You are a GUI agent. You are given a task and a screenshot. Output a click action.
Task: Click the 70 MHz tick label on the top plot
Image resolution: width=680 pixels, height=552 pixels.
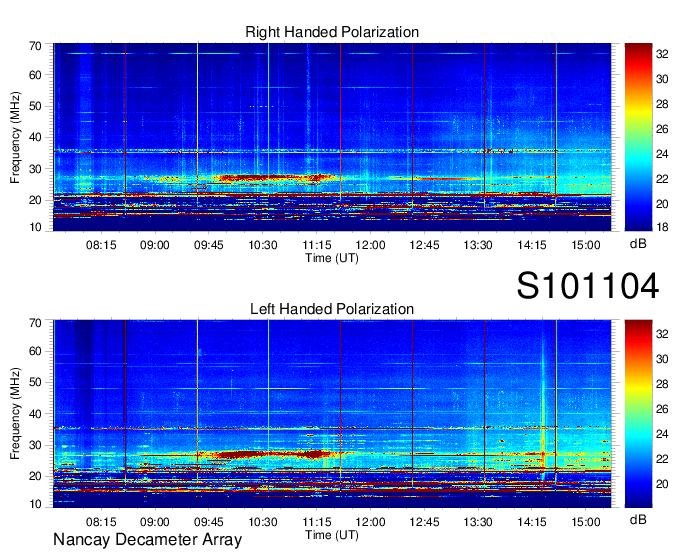pyautogui.click(x=35, y=46)
